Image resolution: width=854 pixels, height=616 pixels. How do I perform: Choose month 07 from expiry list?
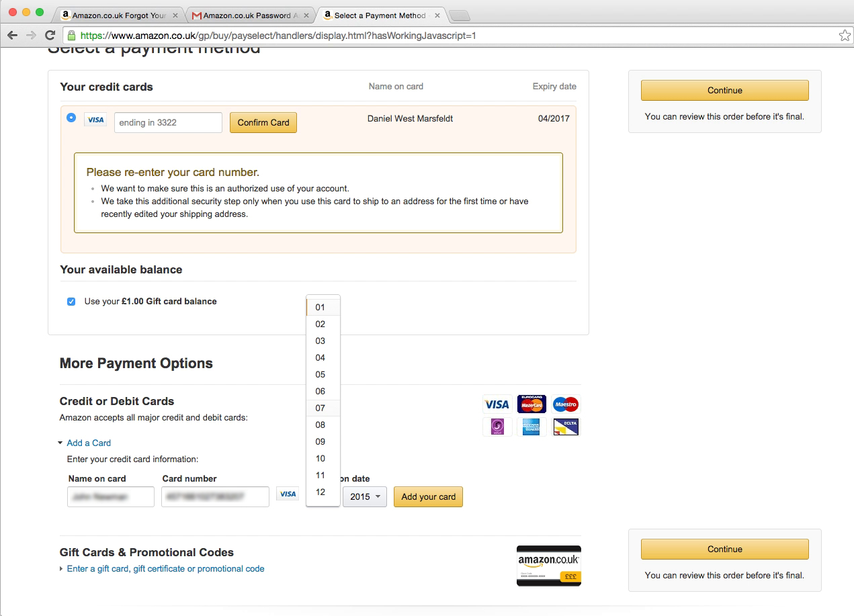[321, 408]
